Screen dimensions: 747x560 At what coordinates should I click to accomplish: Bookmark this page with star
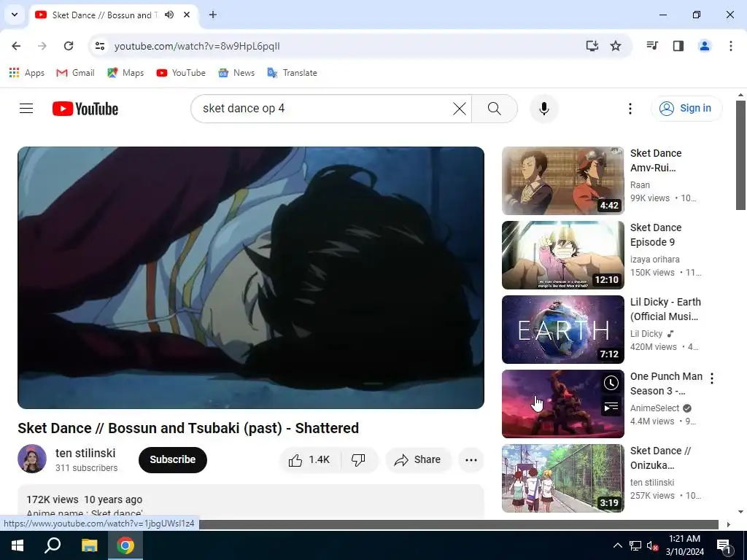coord(616,46)
